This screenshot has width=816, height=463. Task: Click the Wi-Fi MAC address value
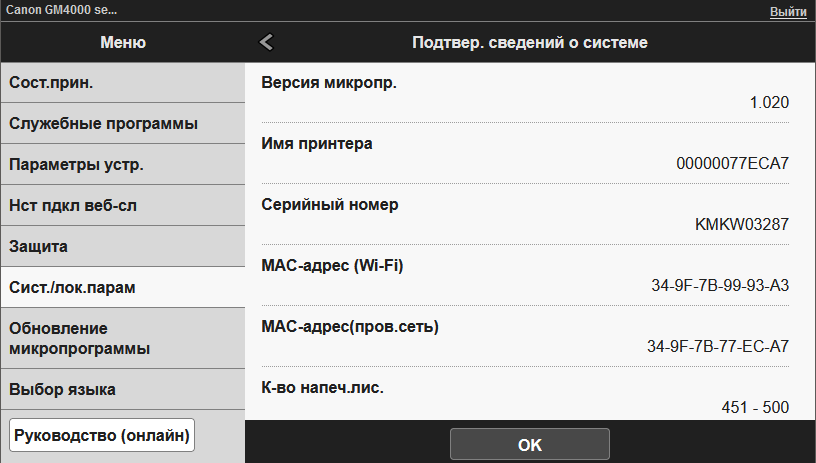pyautogui.click(x=718, y=285)
